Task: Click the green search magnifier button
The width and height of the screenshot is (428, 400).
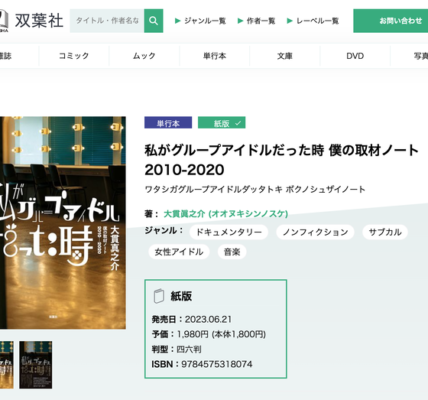Action: click(153, 21)
